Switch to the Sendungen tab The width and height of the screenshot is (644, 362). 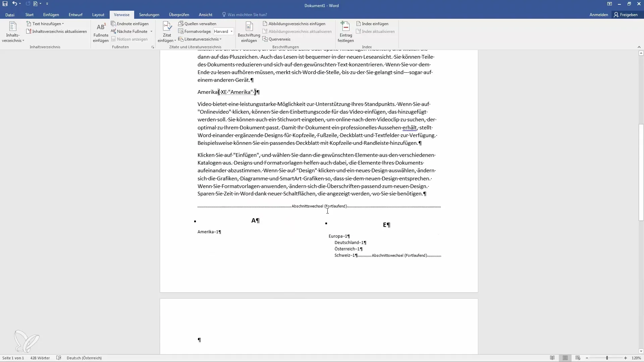[x=149, y=15]
